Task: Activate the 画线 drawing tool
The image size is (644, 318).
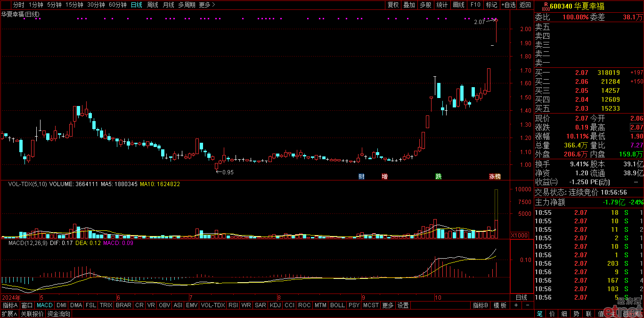Action: 458,5
